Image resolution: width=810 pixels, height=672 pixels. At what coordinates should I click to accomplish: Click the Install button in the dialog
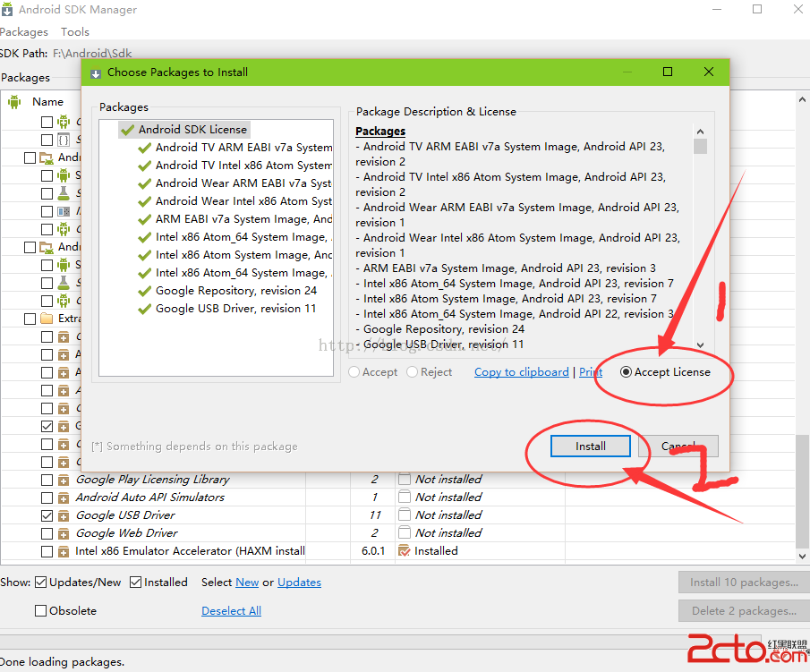coord(590,447)
